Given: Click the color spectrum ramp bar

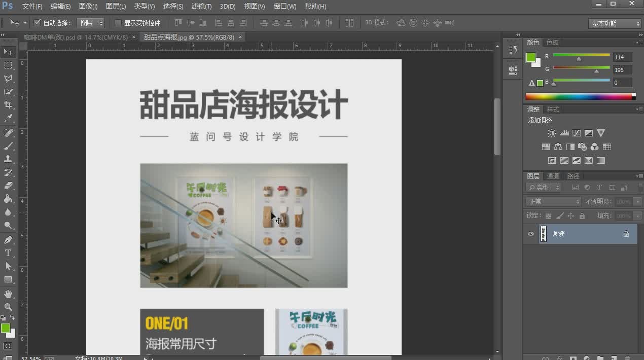Looking at the screenshot, I should coord(578,96).
